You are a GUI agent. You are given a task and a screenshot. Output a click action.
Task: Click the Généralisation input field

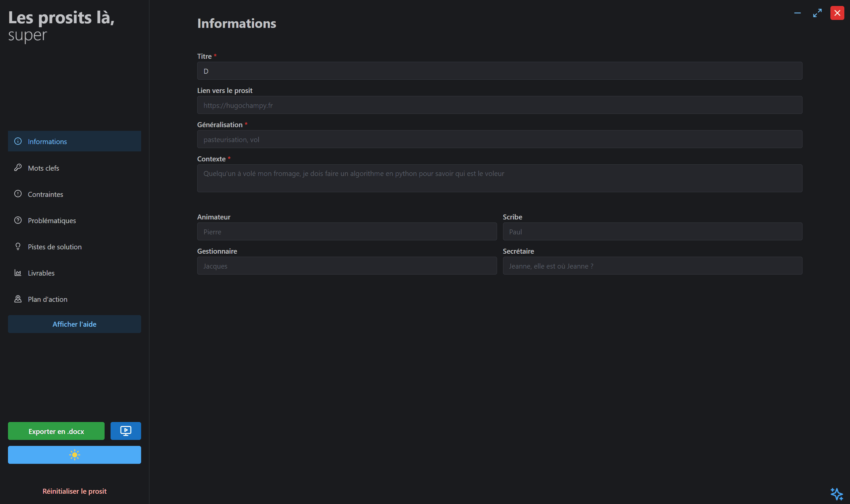tap(500, 139)
